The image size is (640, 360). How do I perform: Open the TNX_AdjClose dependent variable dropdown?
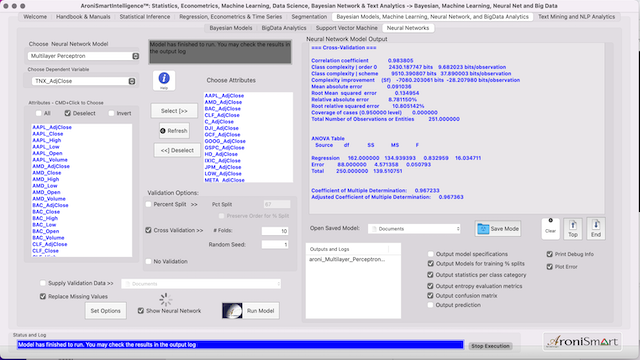point(83,81)
